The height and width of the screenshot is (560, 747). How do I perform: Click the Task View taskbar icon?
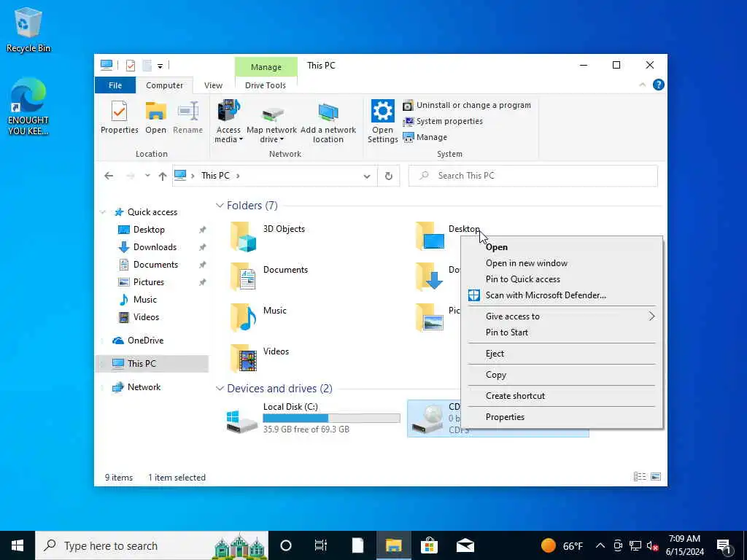coord(321,545)
